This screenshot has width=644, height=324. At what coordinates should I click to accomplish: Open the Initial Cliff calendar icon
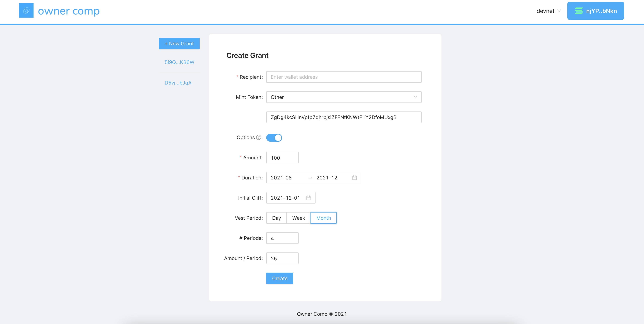309,198
